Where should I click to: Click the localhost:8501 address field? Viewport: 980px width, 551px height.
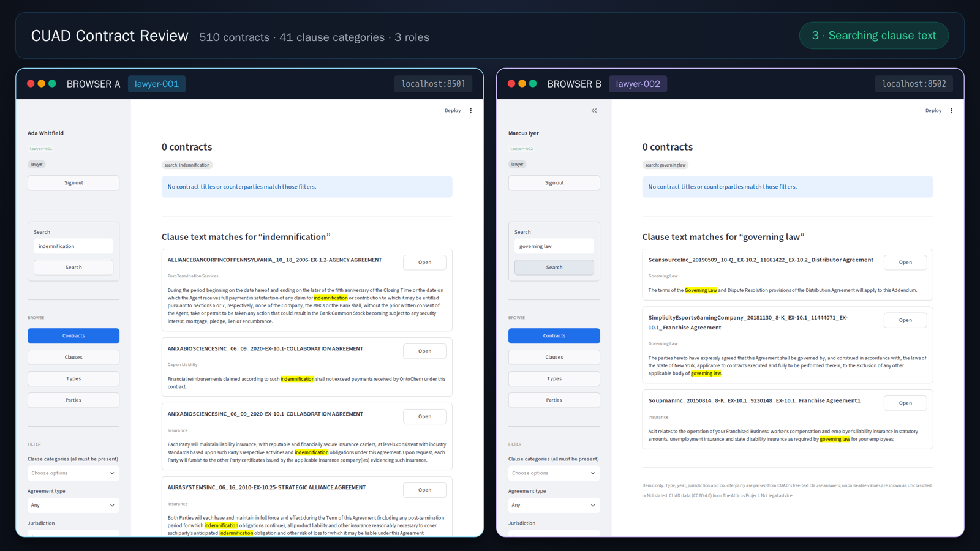[433, 84]
